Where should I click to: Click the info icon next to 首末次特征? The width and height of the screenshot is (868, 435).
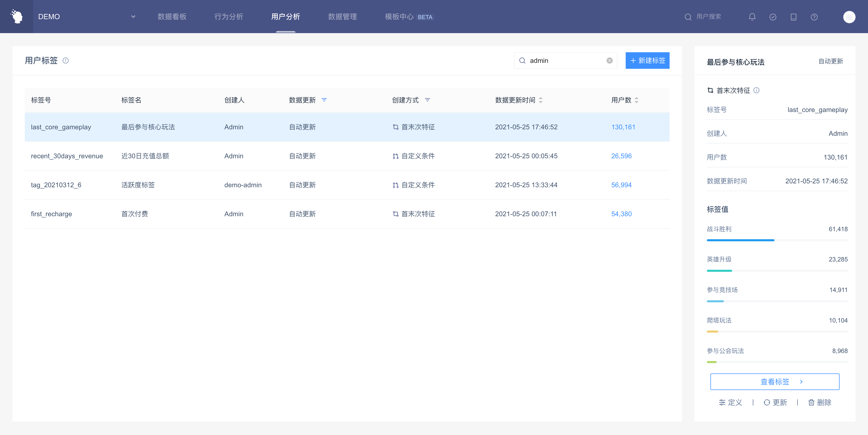pos(756,90)
